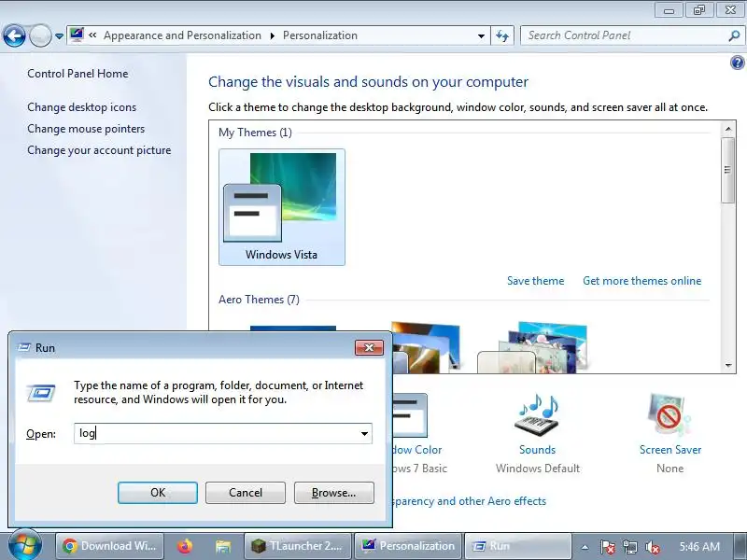Open Window Color settings icon
This screenshot has width=747, height=560.
410,415
